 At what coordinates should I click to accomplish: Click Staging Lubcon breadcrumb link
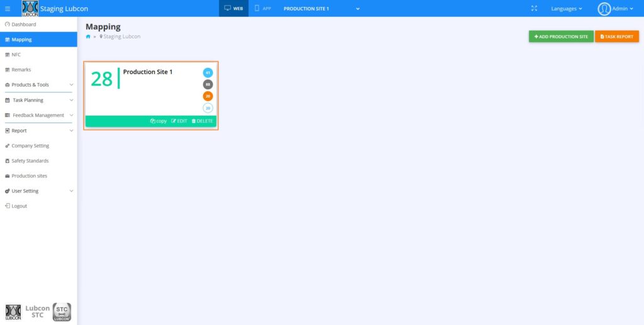pos(121,36)
